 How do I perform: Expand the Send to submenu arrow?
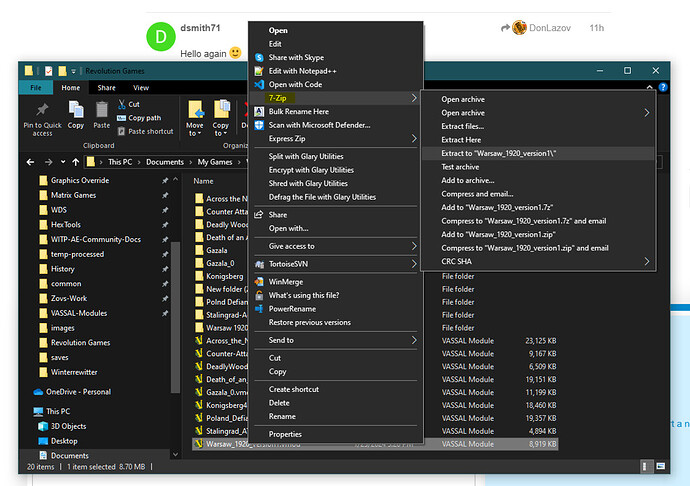click(414, 340)
